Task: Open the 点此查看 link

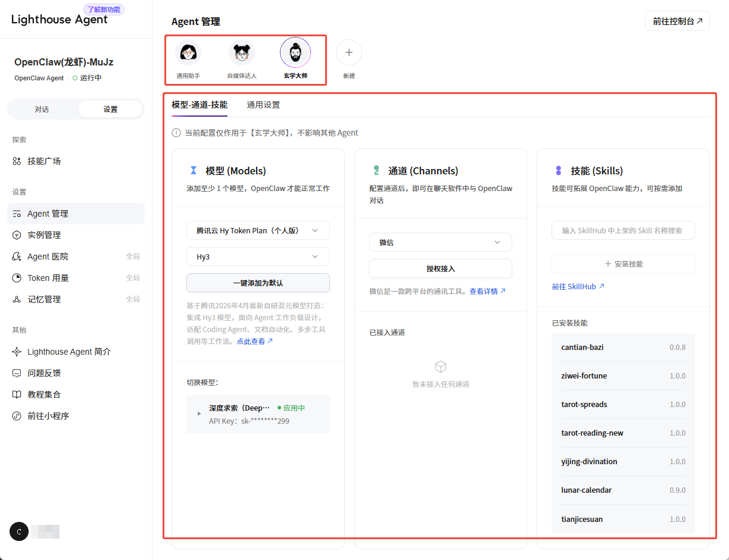Action: coord(255,341)
